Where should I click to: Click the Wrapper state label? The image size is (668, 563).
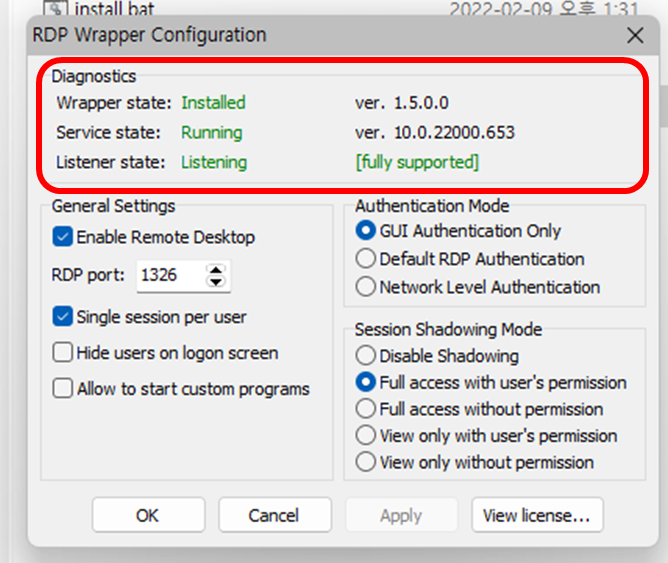tap(114, 103)
